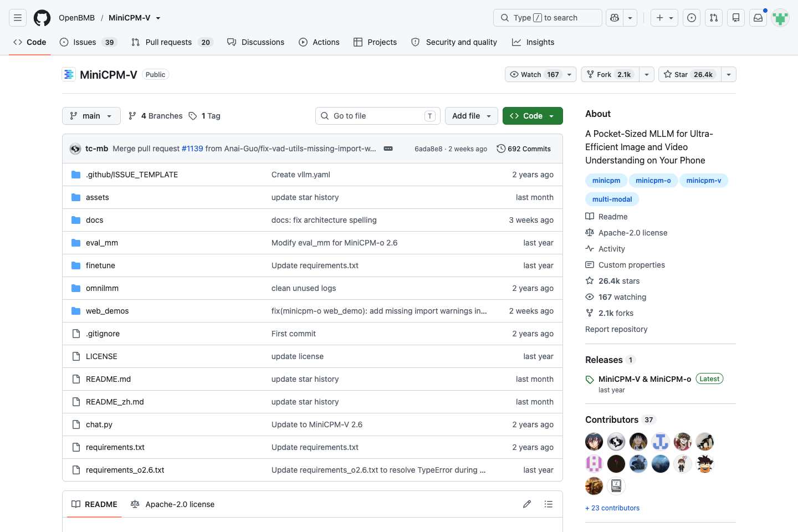Click the Go to file search field
This screenshot has width=798, height=532.
coord(378,116)
